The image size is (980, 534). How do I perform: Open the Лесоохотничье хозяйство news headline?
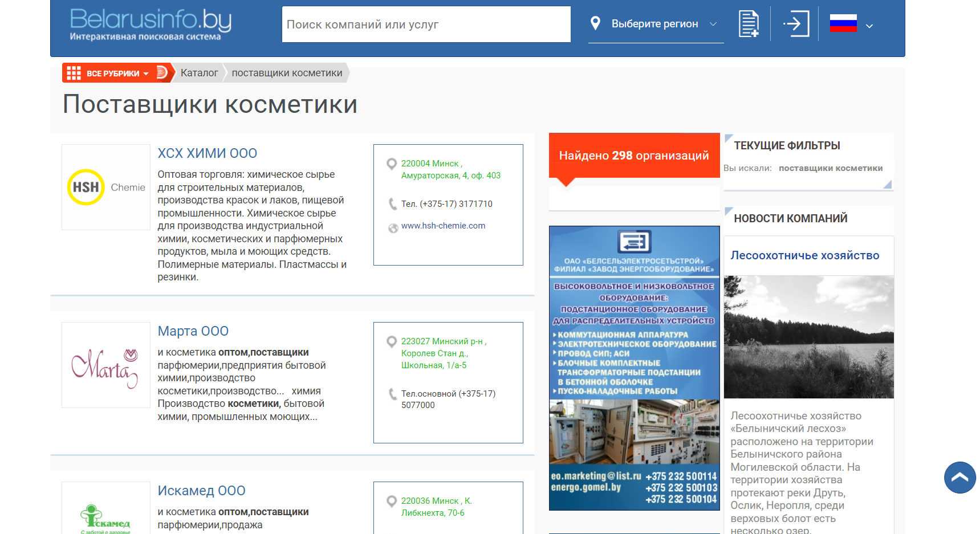coord(805,255)
